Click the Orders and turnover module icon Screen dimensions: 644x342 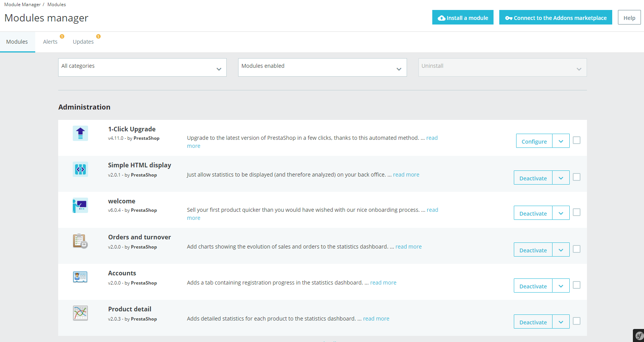[x=80, y=241]
